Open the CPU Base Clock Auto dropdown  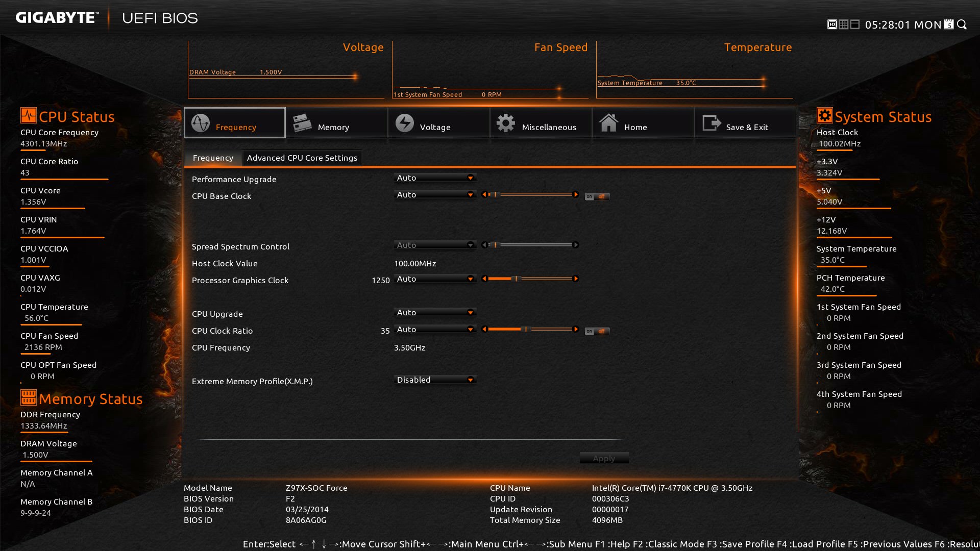tap(435, 194)
